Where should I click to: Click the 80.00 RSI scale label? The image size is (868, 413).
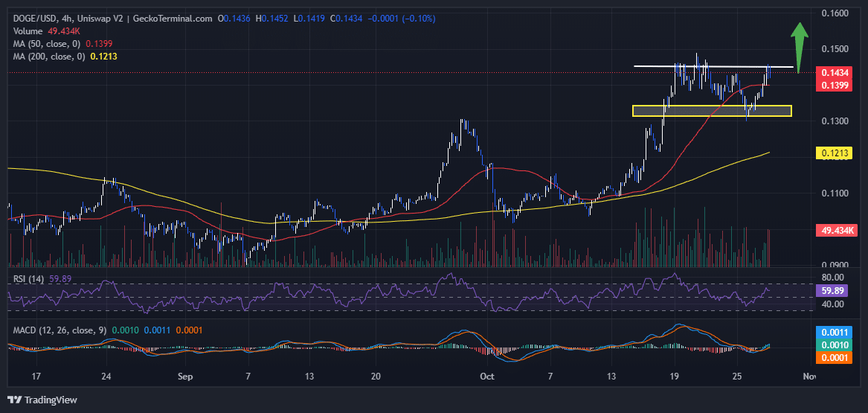pyautogui.click(x=832, y=277)
